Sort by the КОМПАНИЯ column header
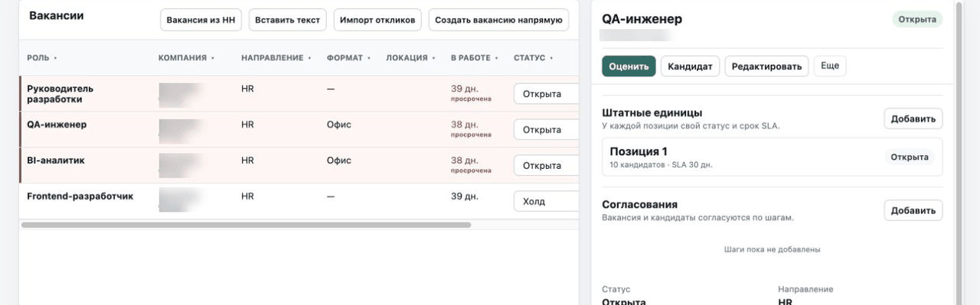Viewport: 980px width, 305px height. click(x=186, y=58)
